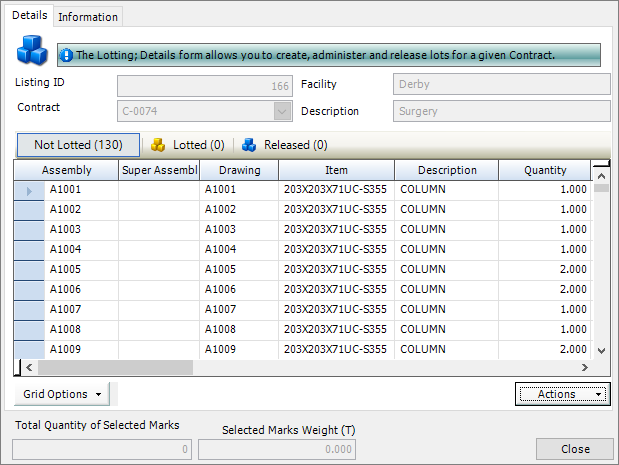Sort by the Assembly column header
Screen dimensions: 619x465
click(67, 170)
